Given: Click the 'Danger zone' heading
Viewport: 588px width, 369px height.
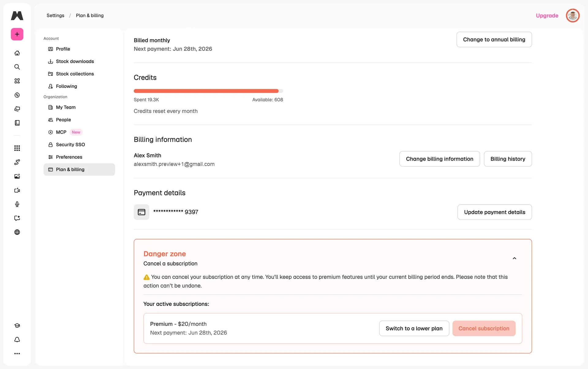Looking at the screenshot, I should coord(164,254).
